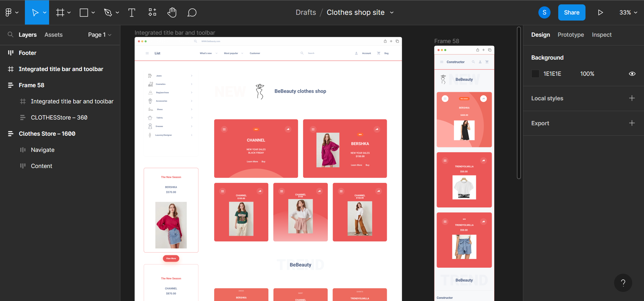Click the Share button
The width and height of the screenshot is (644, 301).
click(571, 12)
